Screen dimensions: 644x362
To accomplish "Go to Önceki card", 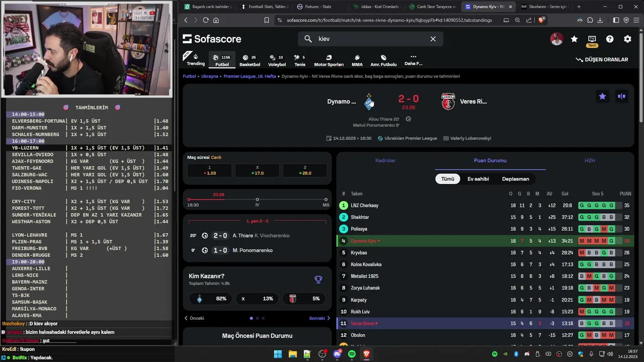I will (194, 318).
